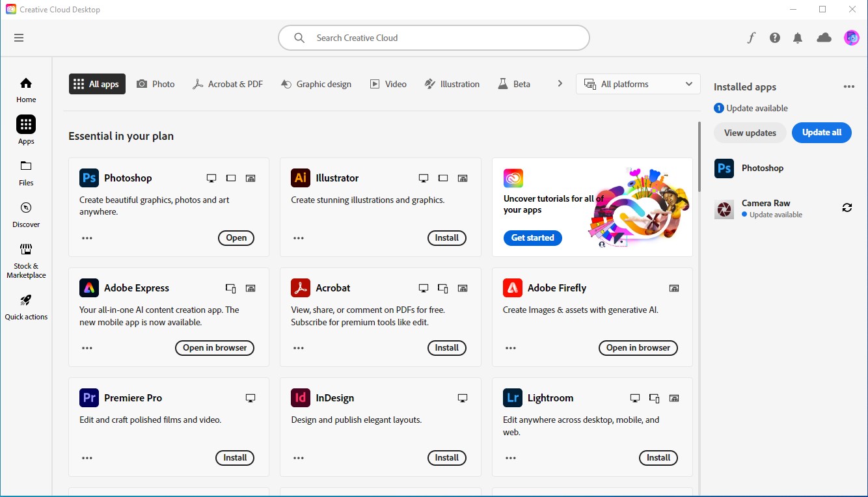
Task: Click the tutorials banner artwork thumbnail
Action: [x=638, y=208]
